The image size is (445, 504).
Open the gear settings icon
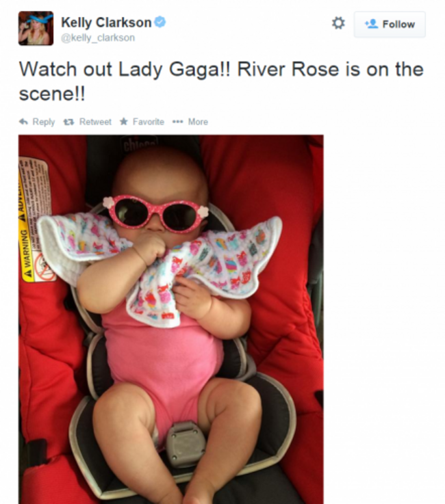coord(338,23)
